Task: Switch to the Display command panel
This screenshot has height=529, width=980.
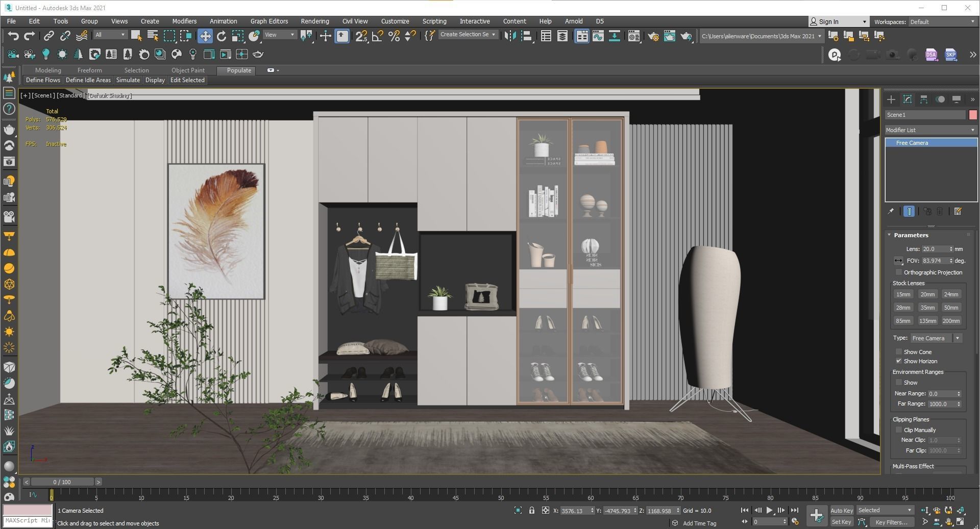Action: (957, 99)
